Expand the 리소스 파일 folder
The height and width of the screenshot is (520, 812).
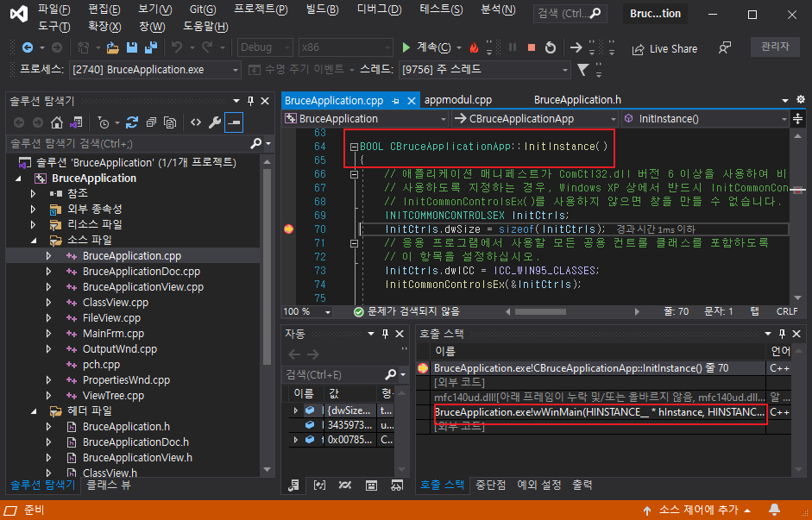pyautogui.click(x=34, y=224)
